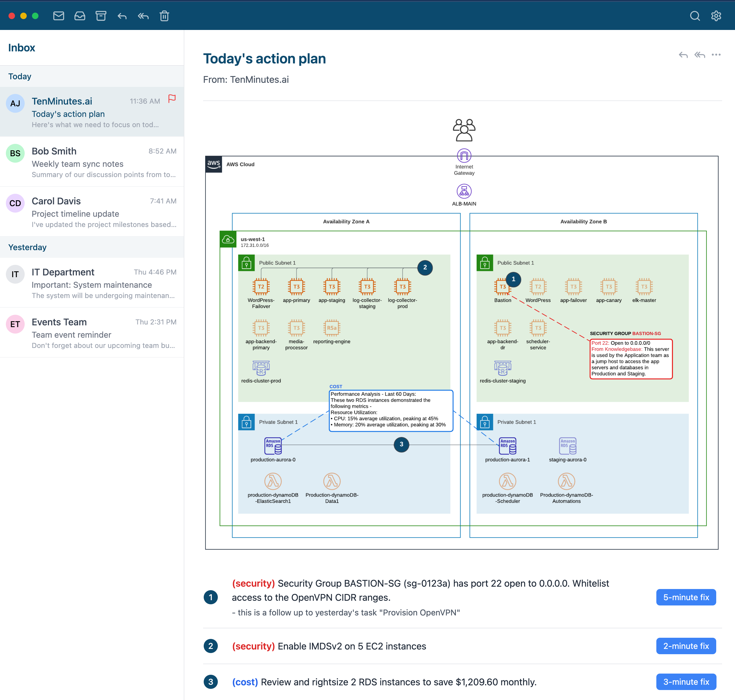This screenshot has height=700, width=735.
Task: Open search with magnifier icon
Action: tap(695, 16)
